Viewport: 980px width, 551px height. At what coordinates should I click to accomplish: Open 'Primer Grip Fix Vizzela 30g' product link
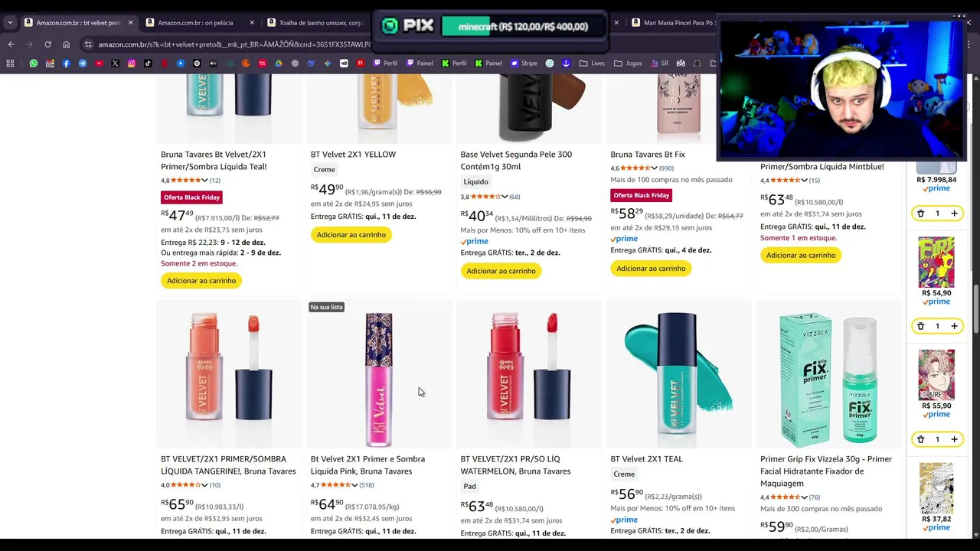pos(826,471)
